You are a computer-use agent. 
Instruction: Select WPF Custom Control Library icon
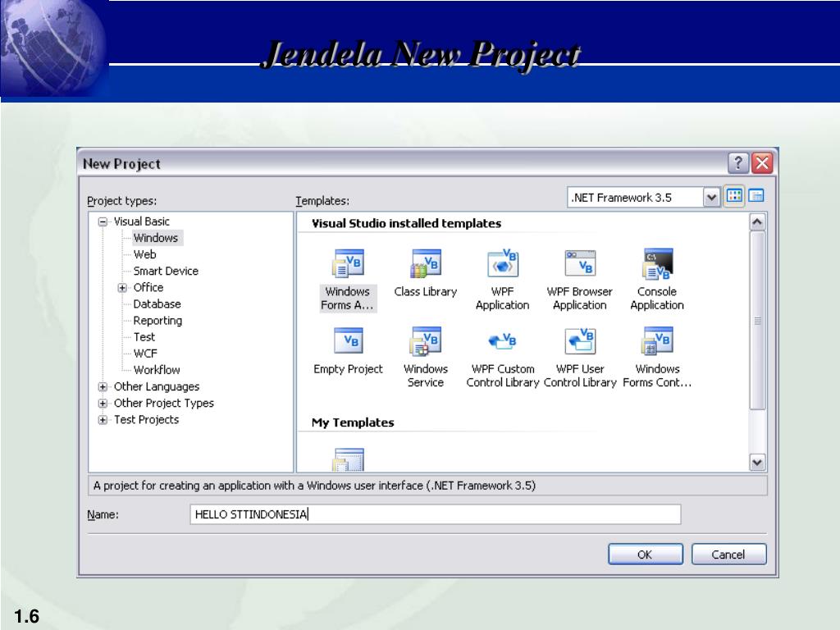pos(503,340)
